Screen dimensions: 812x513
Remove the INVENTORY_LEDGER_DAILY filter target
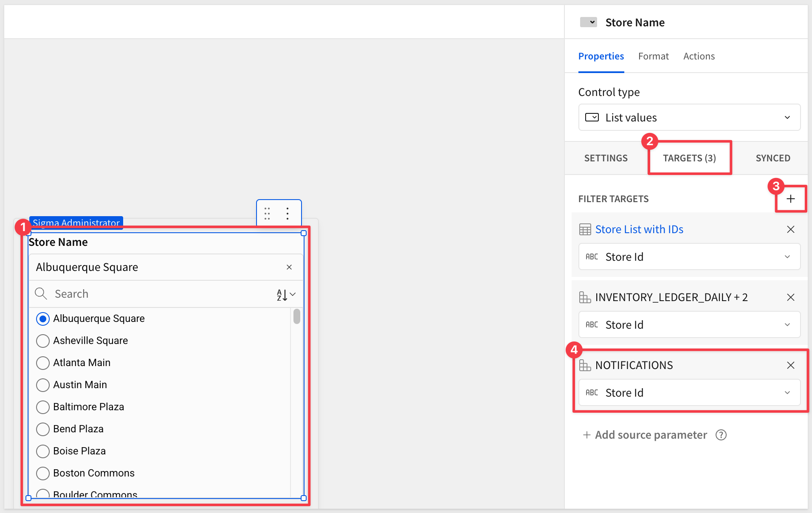pos(790,297)
